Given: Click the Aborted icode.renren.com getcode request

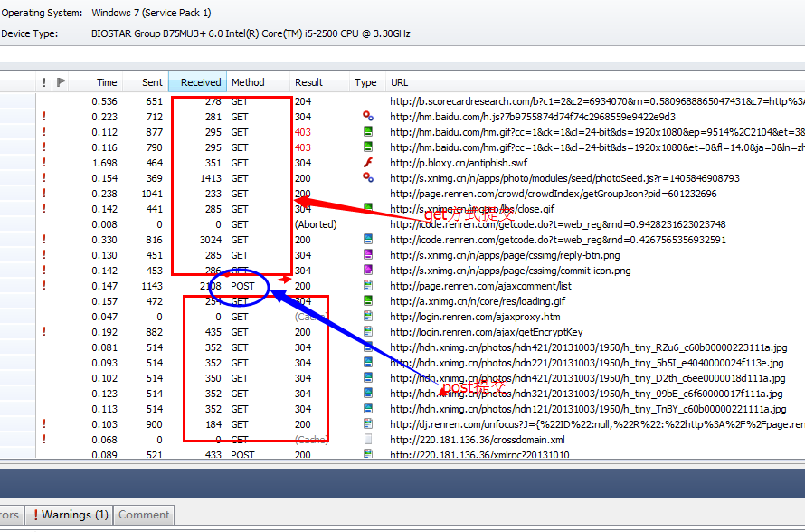Looking at the screenshot, I should point(556,224).
